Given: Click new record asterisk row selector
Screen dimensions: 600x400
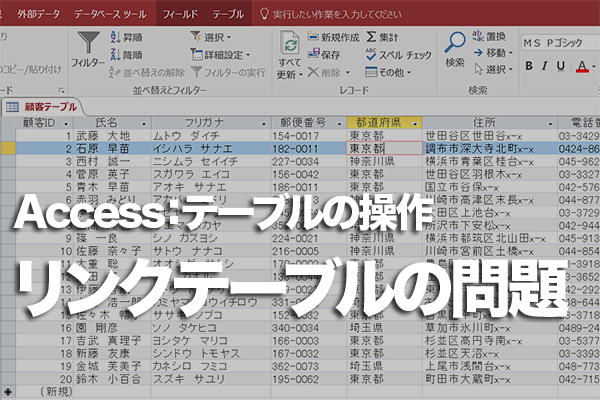Looking at the screenshot, I should [x=8, y=392].
